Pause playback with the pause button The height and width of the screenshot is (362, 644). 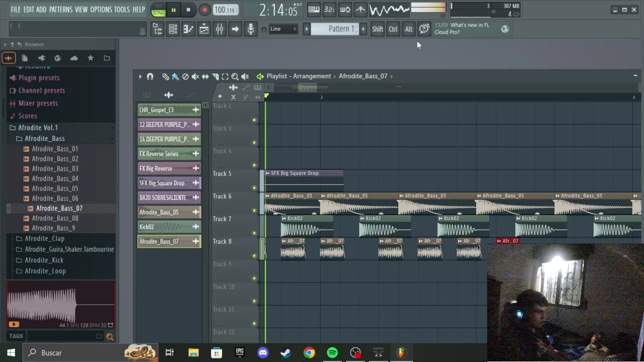point(173,10)
